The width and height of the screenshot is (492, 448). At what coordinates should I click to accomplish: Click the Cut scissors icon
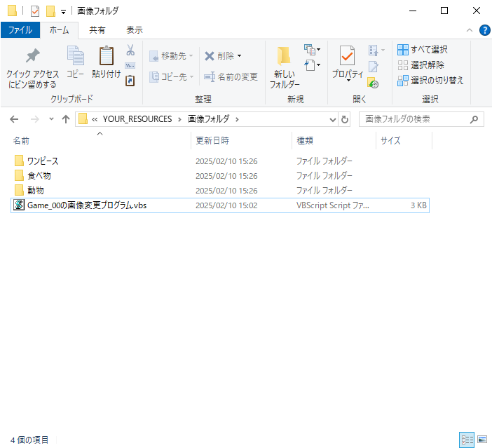130,50
